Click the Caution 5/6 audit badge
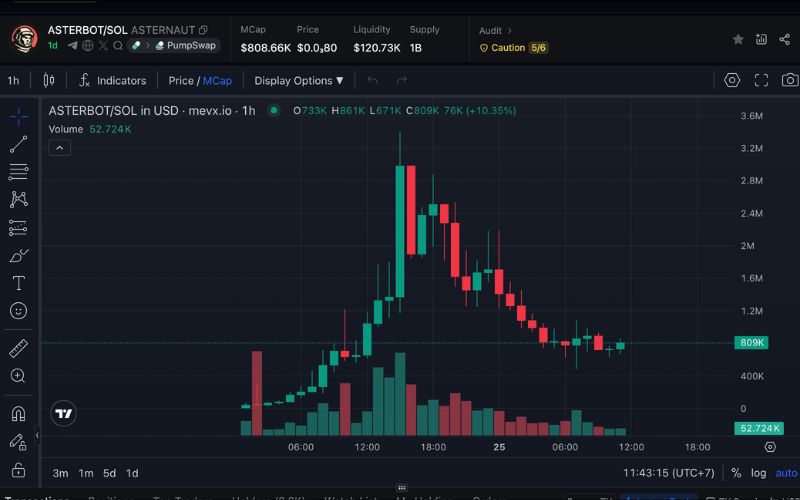This screenshot has height=500, width=800. (x=514, y=48)
